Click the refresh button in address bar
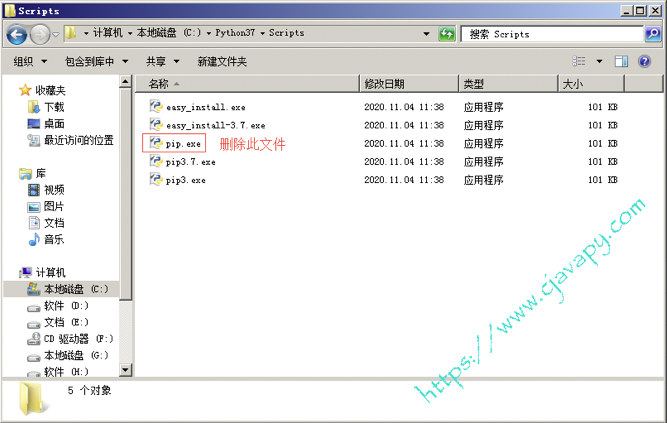The image size is (667, 423). coord(447,34)
